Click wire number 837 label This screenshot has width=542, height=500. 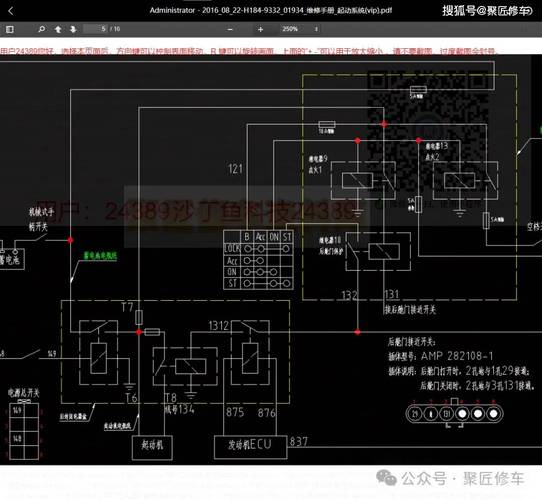click(x=299, y=442)
